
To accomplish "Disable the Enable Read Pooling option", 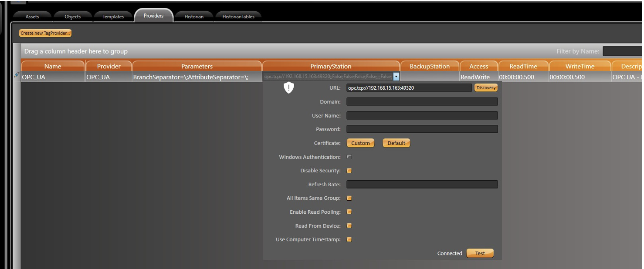I will (349, 212).
